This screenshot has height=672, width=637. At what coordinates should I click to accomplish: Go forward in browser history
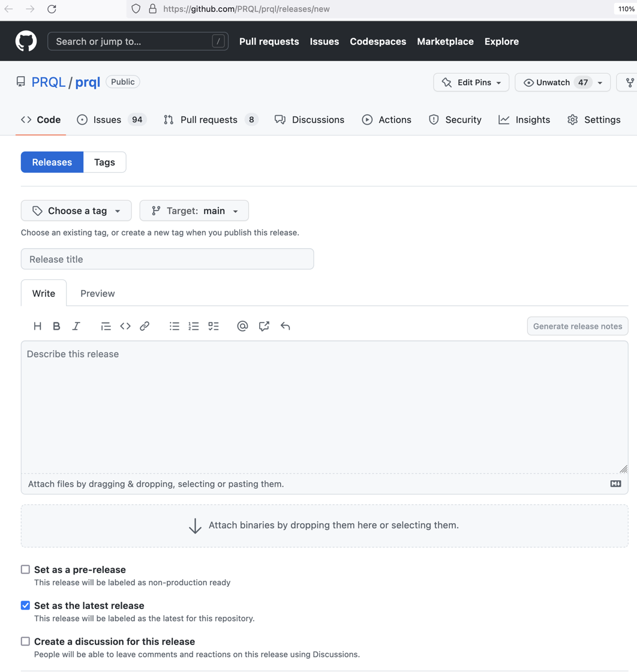click(x=30, y=9)
